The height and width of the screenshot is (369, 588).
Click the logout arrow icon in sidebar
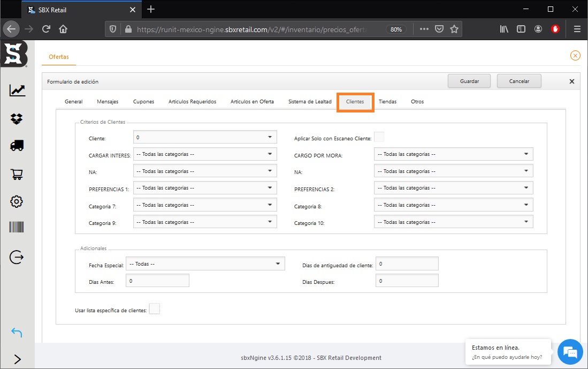point(17,257)
